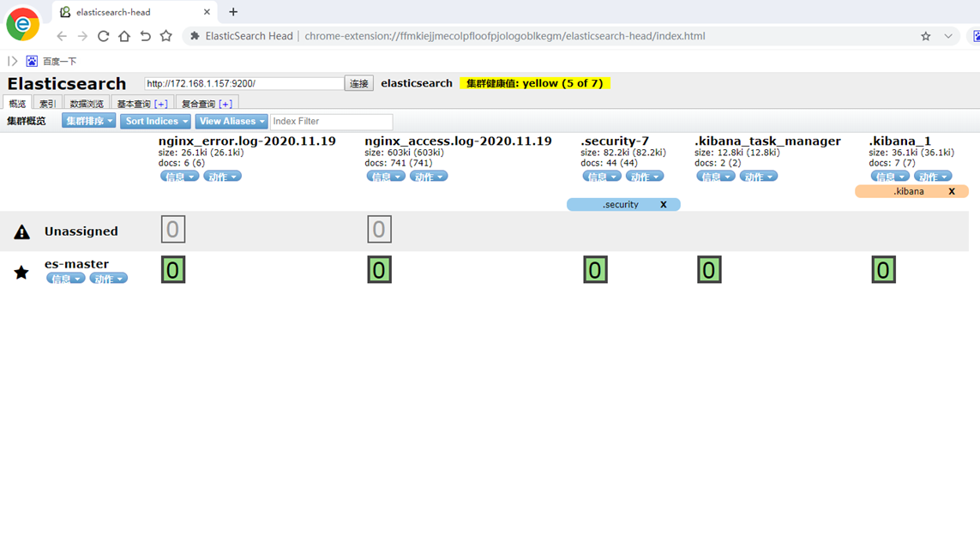980x559 pixels.
Task: Reload the elasticsearch-head page
Action: pos(103,36)
